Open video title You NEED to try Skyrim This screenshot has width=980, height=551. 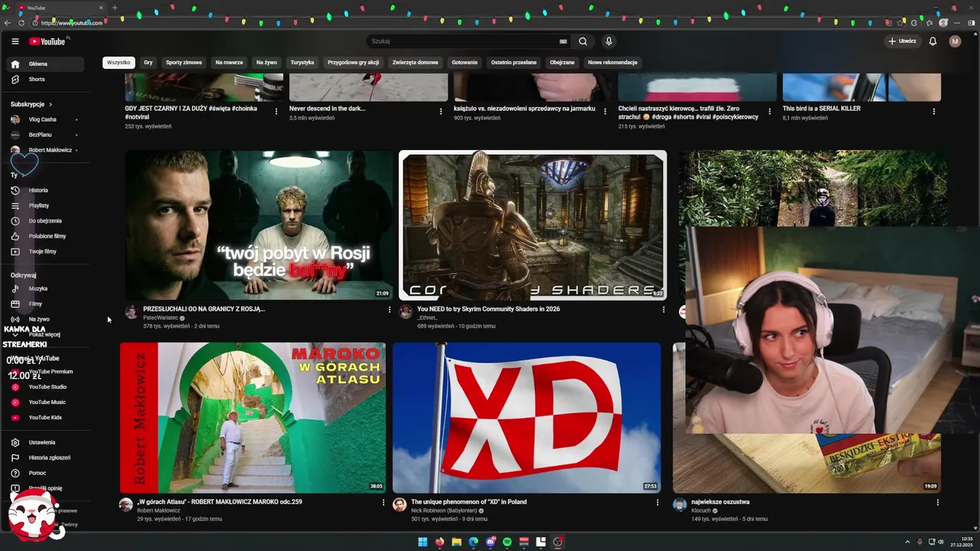(488, 309)
